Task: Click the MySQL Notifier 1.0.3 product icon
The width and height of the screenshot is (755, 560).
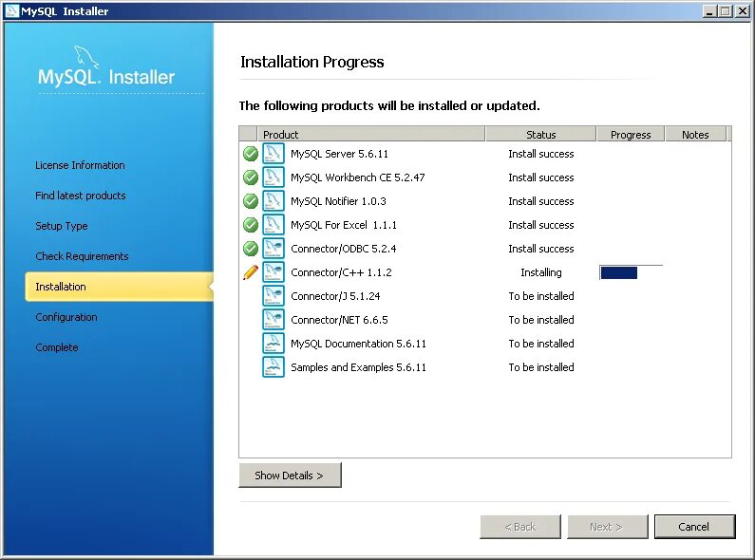Action: click(x=273, y=201)
